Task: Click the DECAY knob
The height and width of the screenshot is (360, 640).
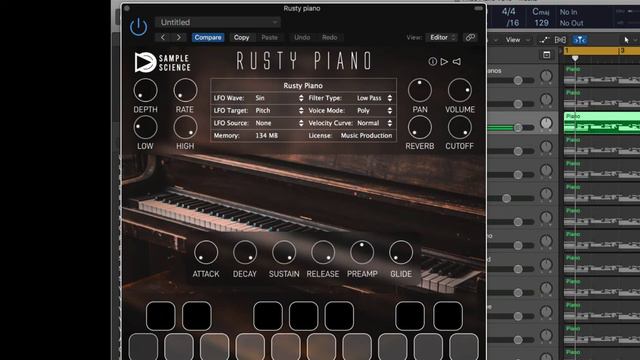Action: tap(245, 252)
